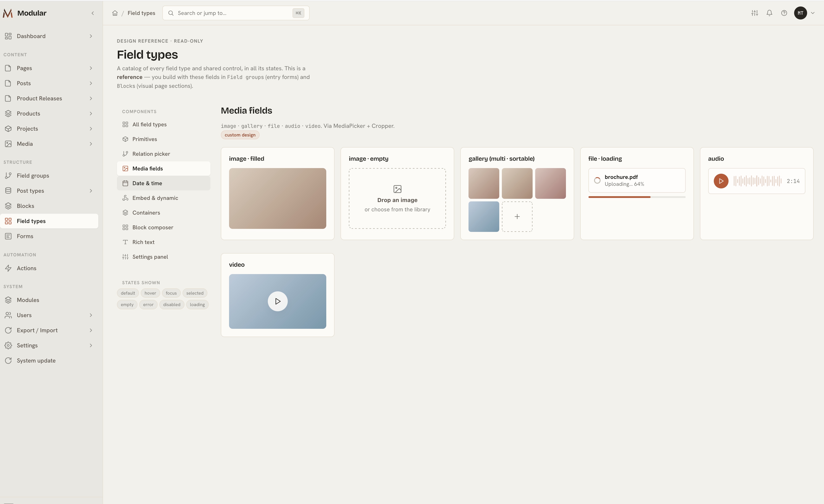
Task: Click the audio waveform scrubber
Action: [x=757, y=181]
